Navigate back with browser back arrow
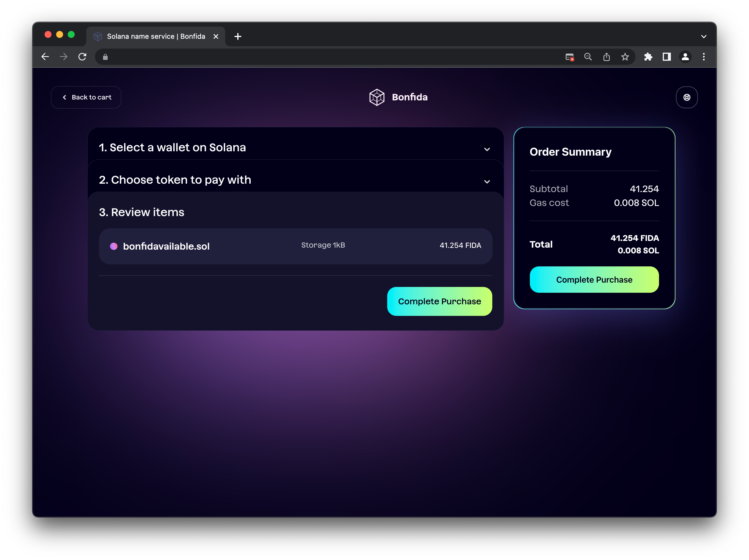Screen dimensions: 749x560 pyautogui.click(x=45, y=57)
